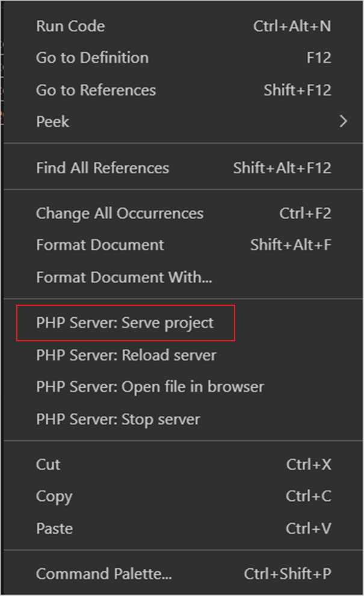Select Cut from the menu

[x=48, y=465]
